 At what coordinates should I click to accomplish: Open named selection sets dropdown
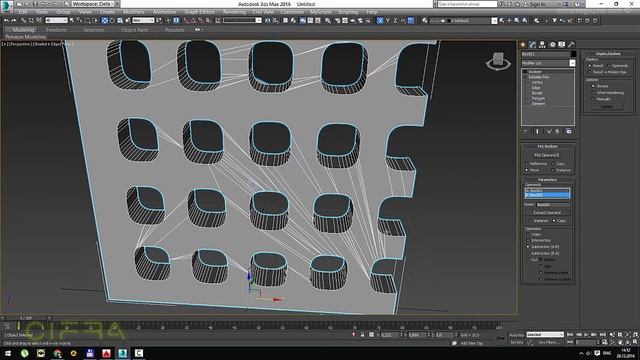[x=242, y=20]
